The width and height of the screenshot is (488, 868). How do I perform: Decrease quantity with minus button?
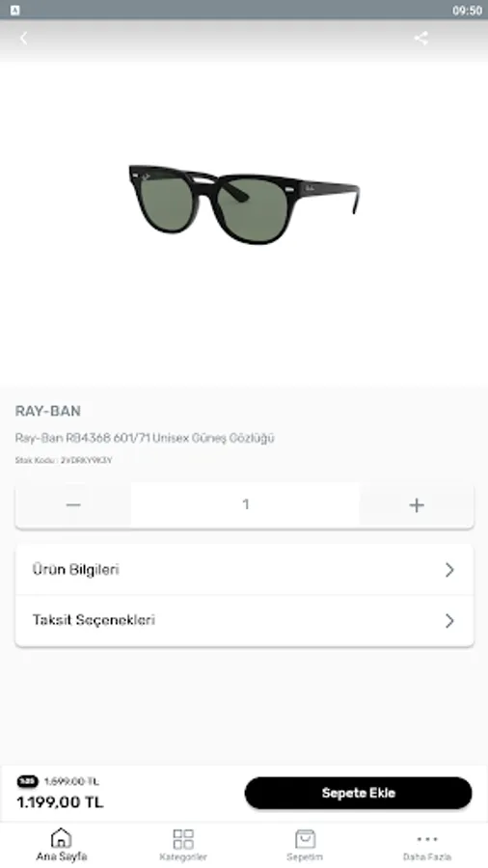click(73, 504)
